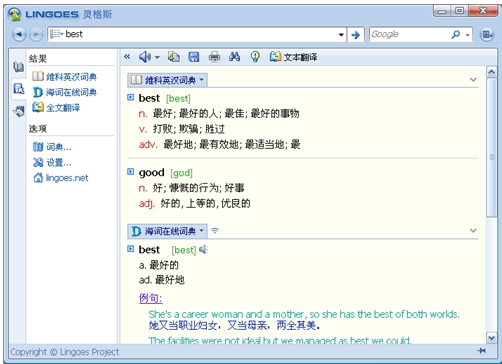Click the Lingoes parrot logo icon
This screenshot has height=364, width=502.
click(x=14, y=14)
